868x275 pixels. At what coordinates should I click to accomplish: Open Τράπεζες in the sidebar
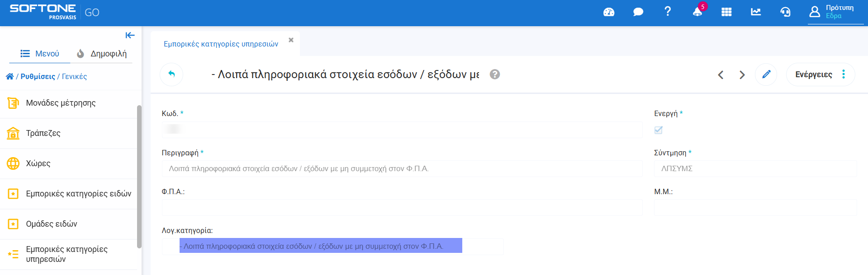[x=43, y=133]
